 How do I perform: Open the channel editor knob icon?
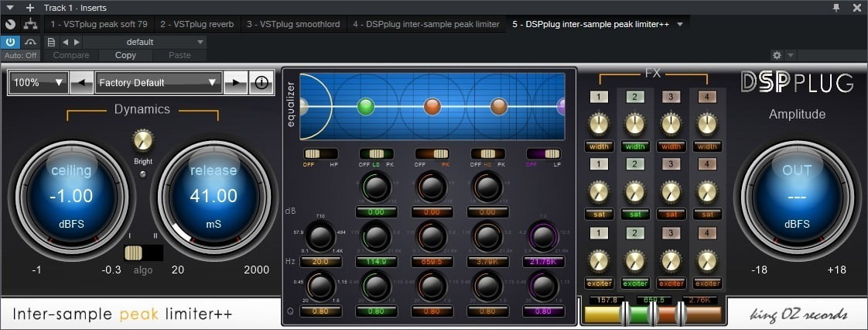(x=11, y=25)
